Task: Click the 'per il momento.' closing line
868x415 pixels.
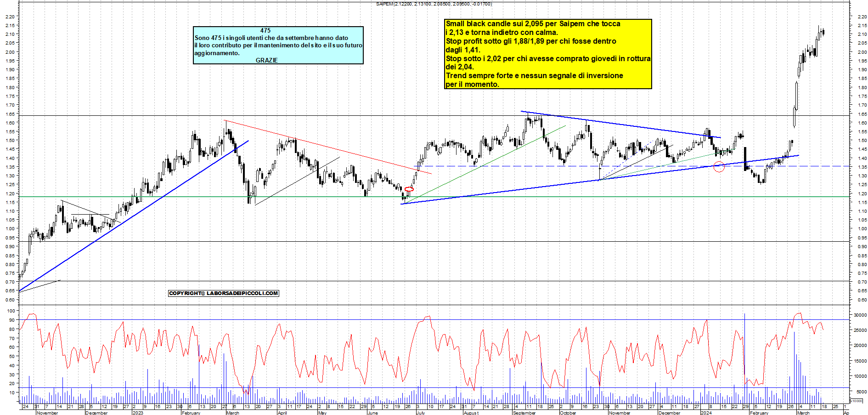Action: point(472,84)
